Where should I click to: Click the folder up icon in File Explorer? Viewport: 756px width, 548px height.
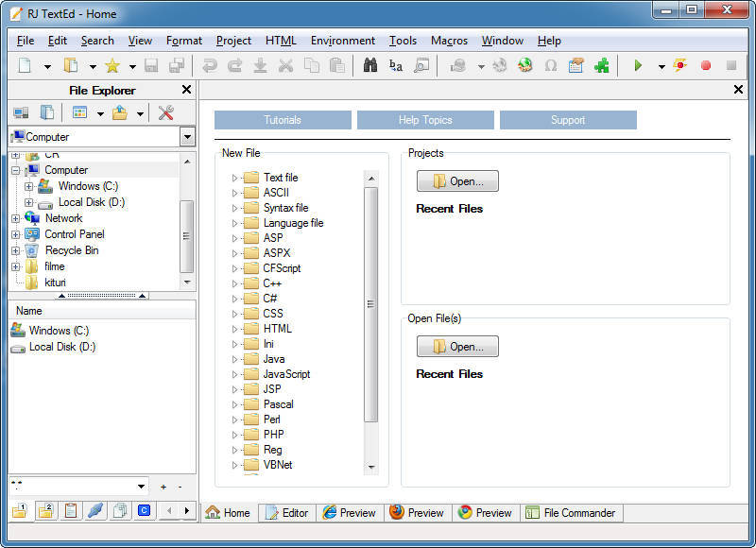(120, 112)
